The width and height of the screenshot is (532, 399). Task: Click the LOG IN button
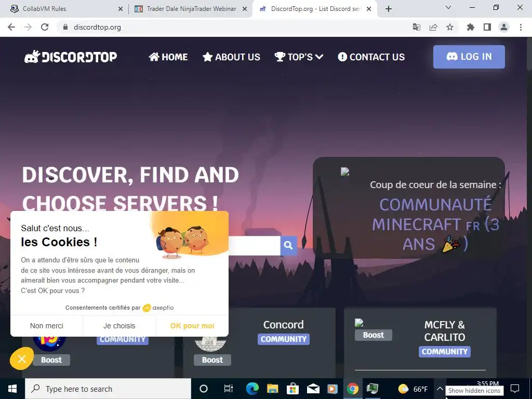[469, 57]
